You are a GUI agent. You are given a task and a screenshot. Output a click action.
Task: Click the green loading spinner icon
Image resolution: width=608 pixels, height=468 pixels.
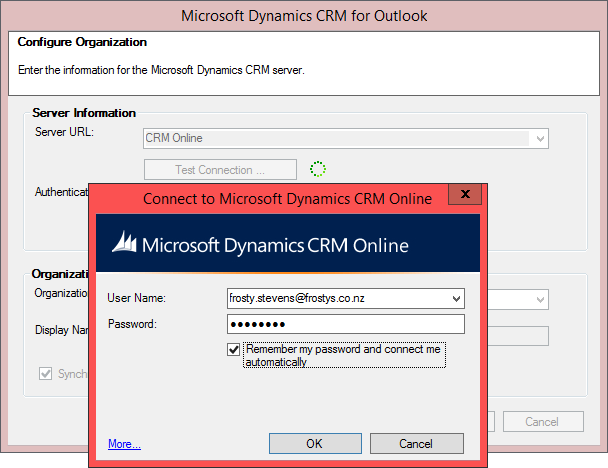(x=318, y=169)
